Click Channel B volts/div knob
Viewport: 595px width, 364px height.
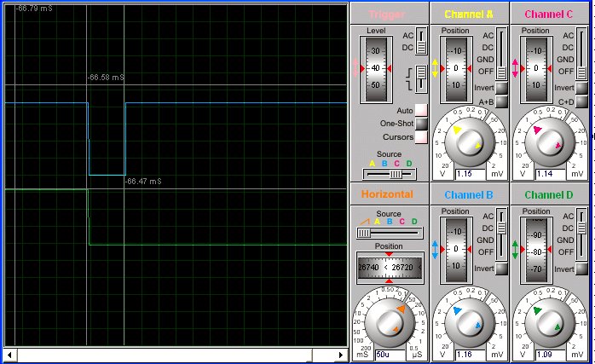[x=470, y=323]
